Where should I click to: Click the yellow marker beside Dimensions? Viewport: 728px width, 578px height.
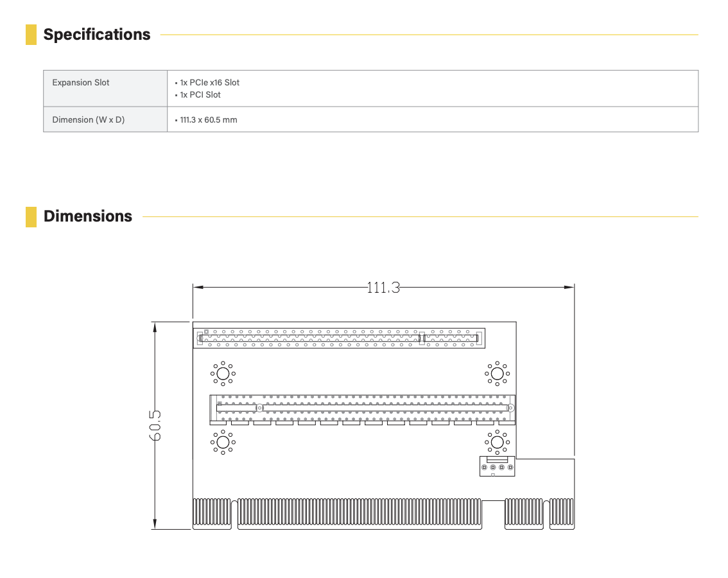coord(31,216)
